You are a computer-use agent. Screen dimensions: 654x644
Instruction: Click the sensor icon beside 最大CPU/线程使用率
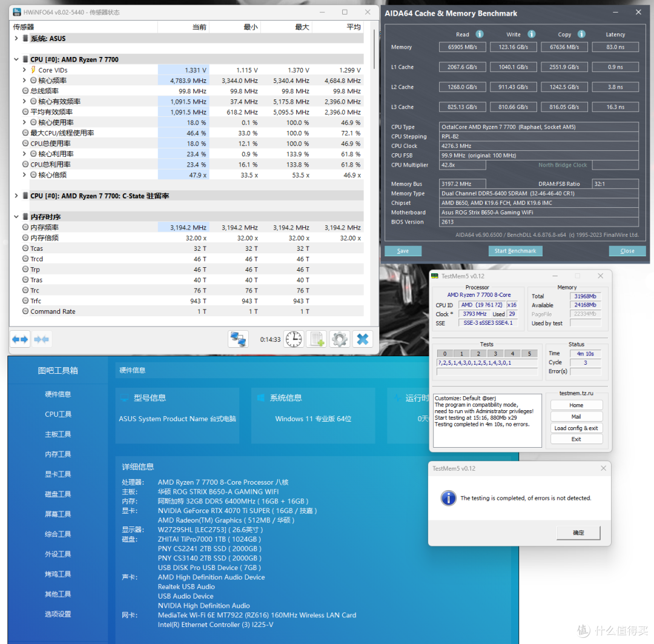click(25, 133)
